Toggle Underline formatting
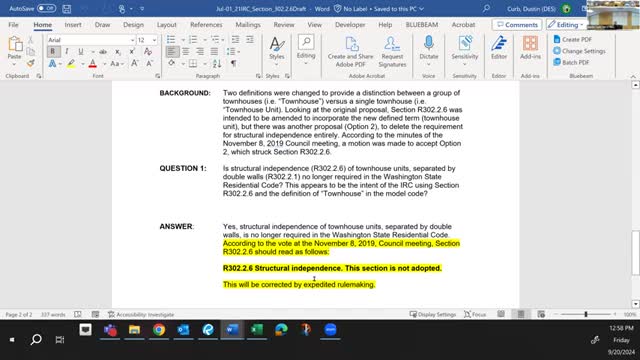 click(x=81, y=51)
